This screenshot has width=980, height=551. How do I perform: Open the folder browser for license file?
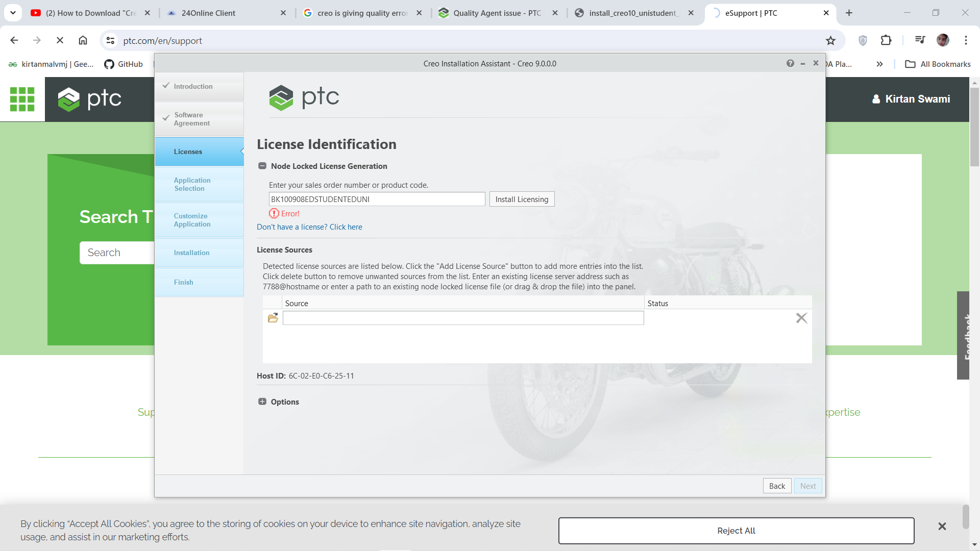coord(273,317)
